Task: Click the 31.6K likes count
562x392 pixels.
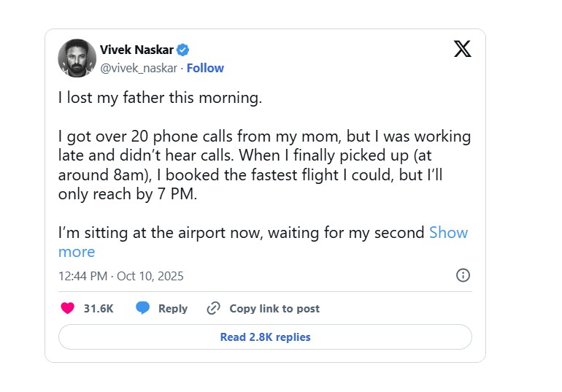Action: point(99,308)
